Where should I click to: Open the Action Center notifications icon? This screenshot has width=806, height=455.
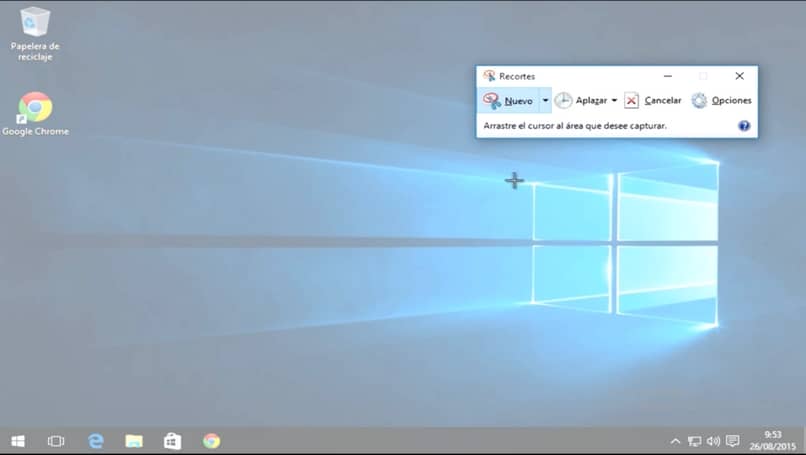732,441
